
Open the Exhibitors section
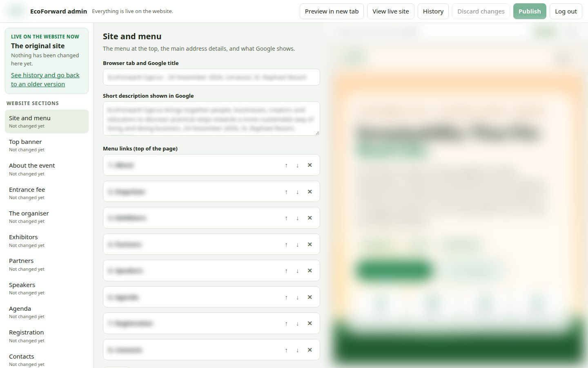click(47, 241)
